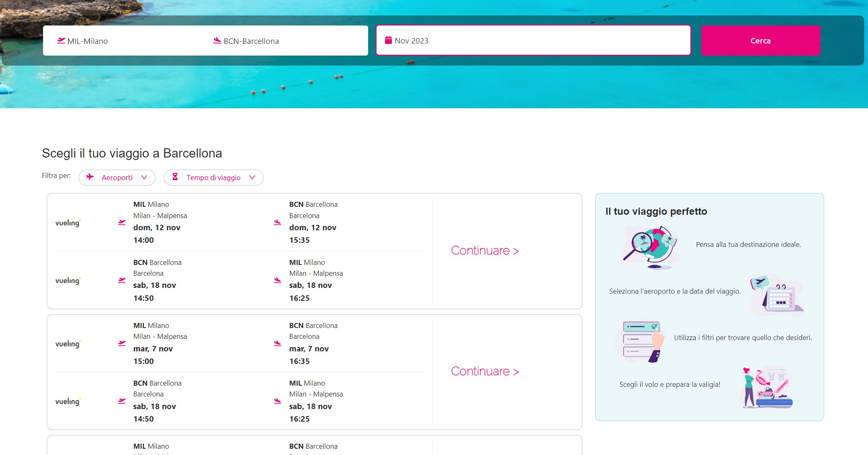
Task: Click the Vueling logo of the 12 nov outbound flight
Action: click(68, 223)
